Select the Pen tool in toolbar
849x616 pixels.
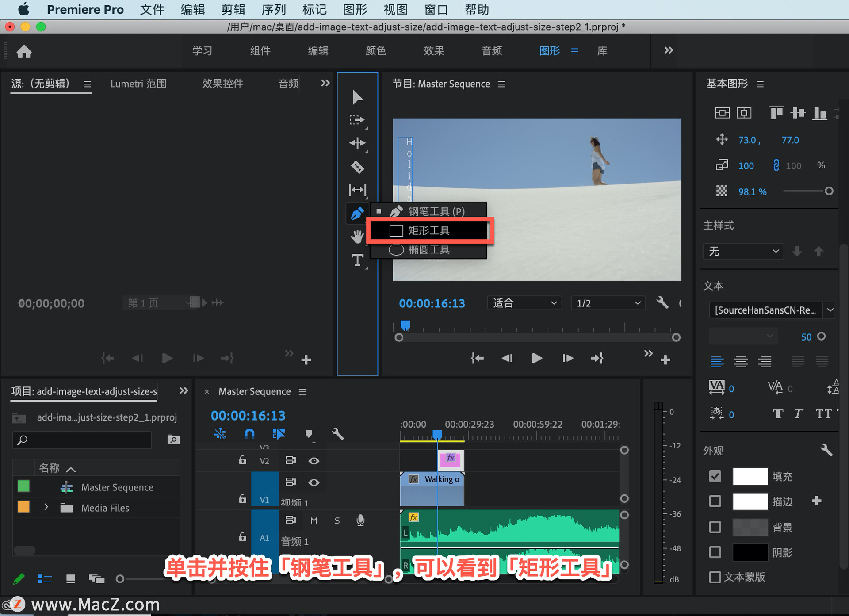click(357, 213)
